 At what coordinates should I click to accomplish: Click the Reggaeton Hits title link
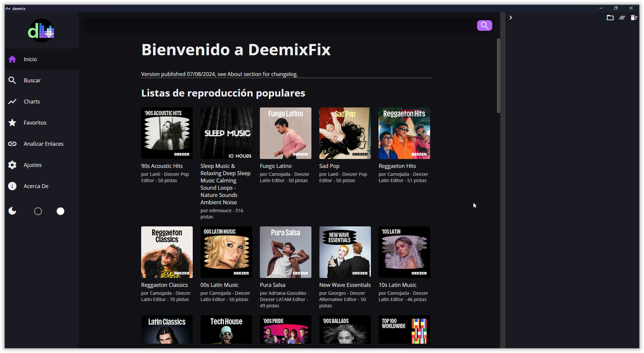point(397,166)
